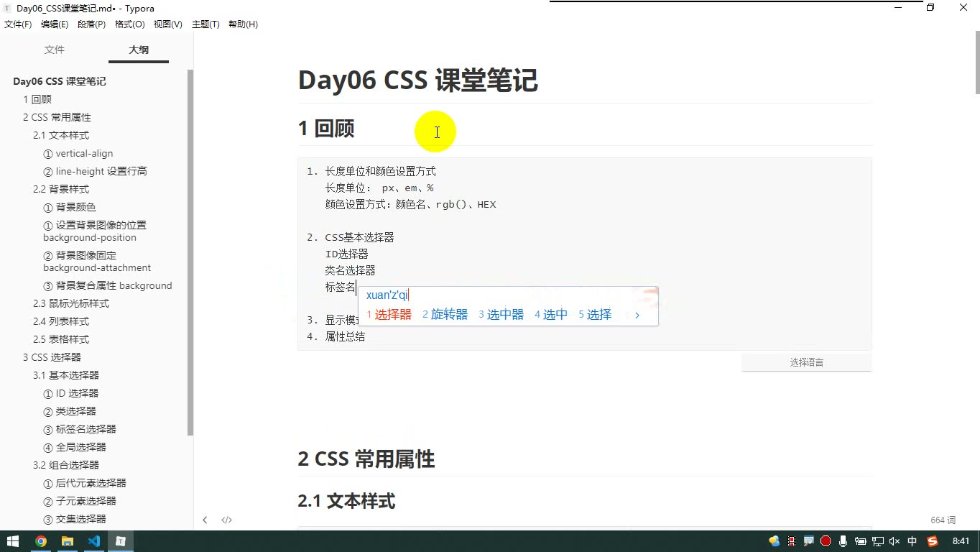Click the microphone tray icon
The width and height of the screenshot is (980, 552).
[843, 541]
